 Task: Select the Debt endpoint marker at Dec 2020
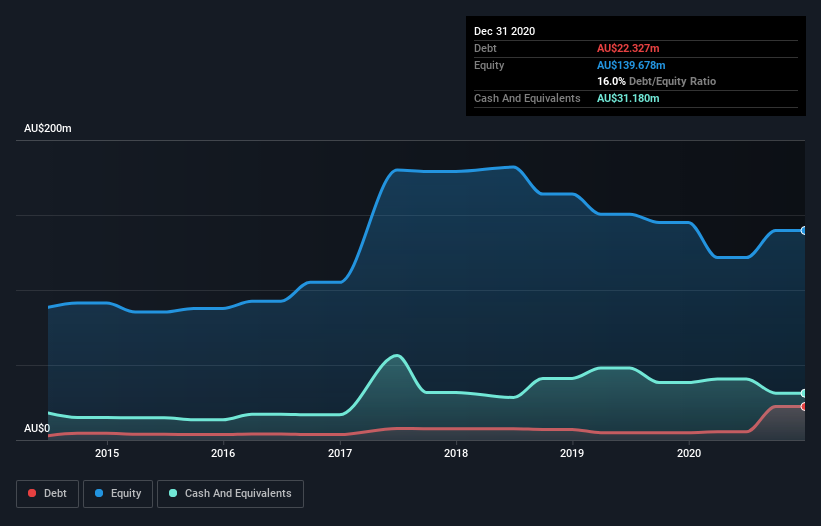(804, 407)
